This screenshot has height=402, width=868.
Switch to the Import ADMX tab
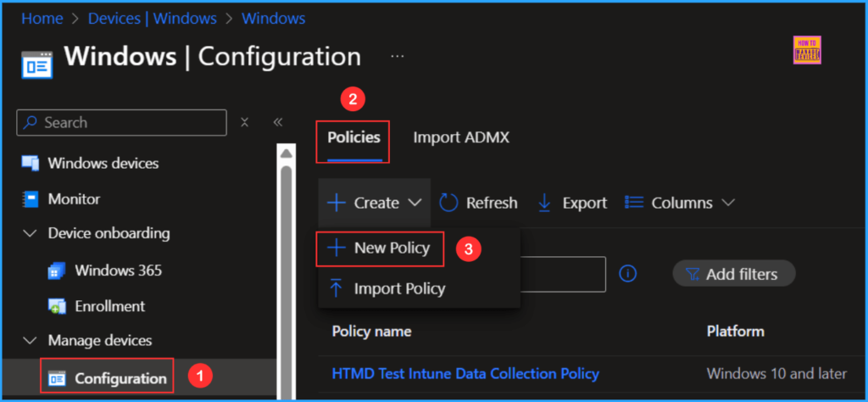[x=461, y=137]
